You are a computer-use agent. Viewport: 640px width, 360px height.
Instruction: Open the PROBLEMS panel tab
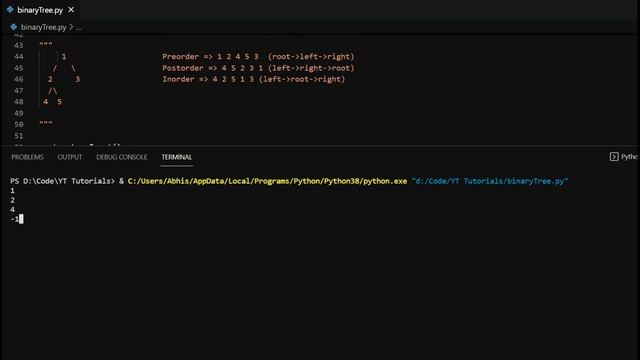coord(27,157)
